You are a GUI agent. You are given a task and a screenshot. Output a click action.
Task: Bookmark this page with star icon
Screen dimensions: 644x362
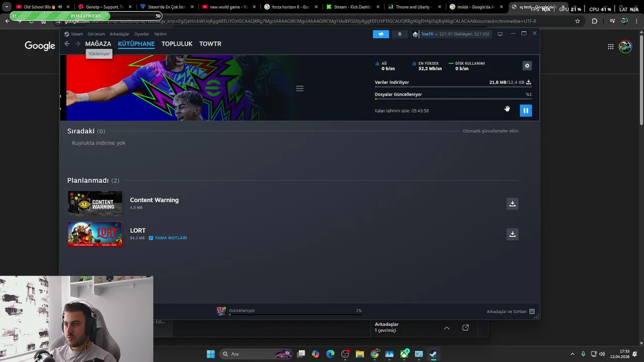[578, 21]
